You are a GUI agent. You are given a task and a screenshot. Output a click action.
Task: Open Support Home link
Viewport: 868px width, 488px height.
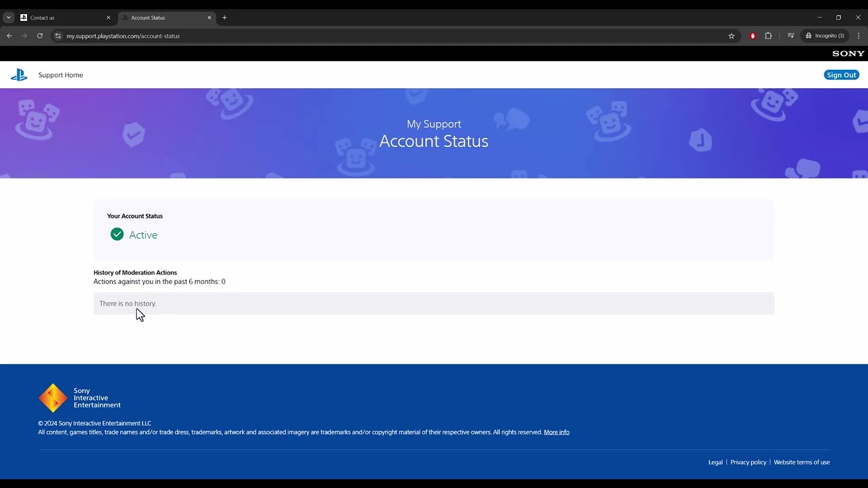pos(60,75)
